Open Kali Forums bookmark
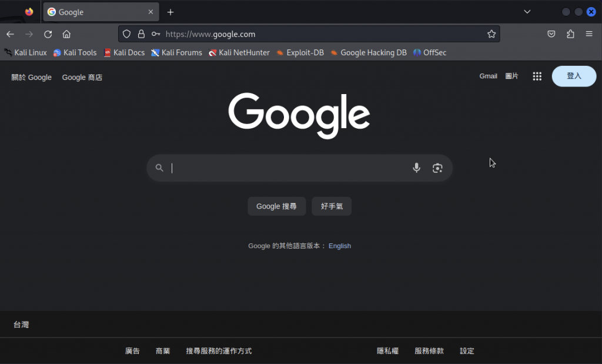Viewport: 602px width, 364px height. (x=176, y=52)
